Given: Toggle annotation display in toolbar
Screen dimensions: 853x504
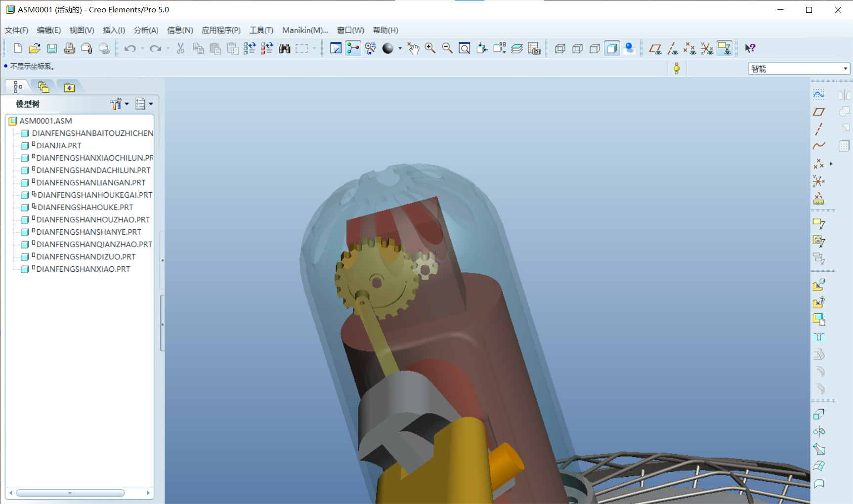Looking at the screenshot, I should tap(725, 48).
